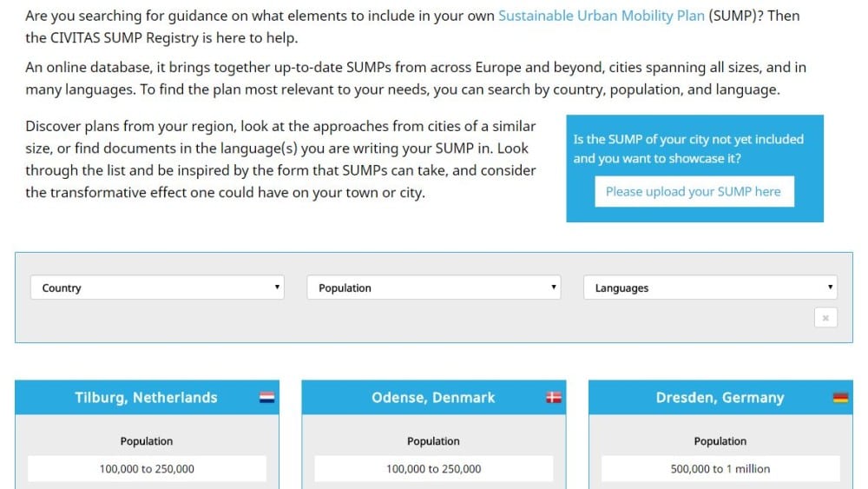Image resolution: width=868 pixels, height=489 pixels.
Task: Click the Population label in Dresden card
Action: [x=720, y=441]
